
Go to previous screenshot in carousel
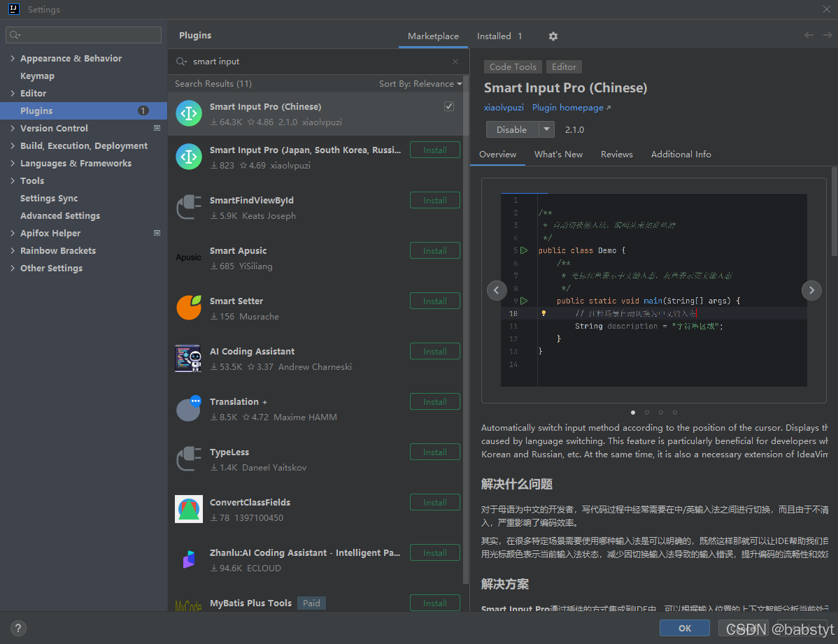click(497, 290)
